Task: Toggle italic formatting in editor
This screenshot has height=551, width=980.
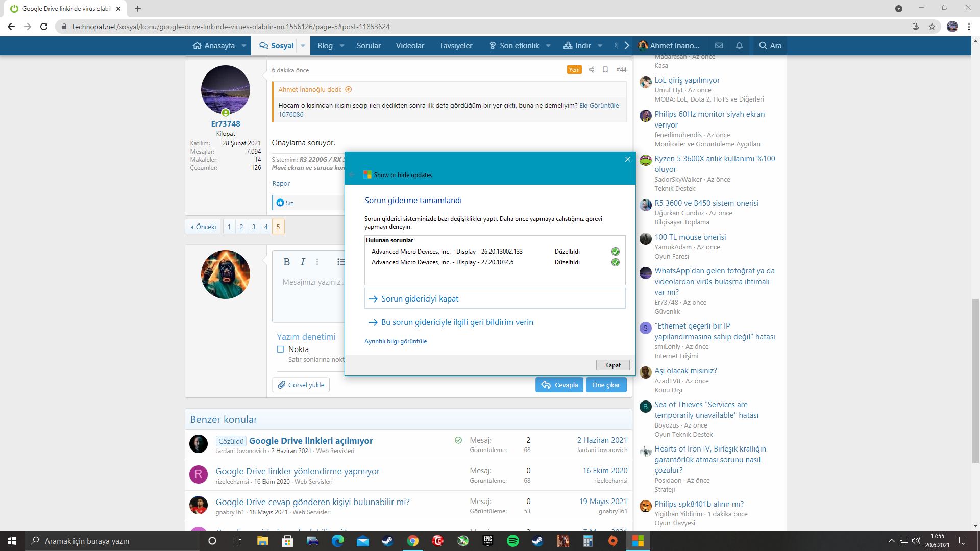Action: [303, 262]
